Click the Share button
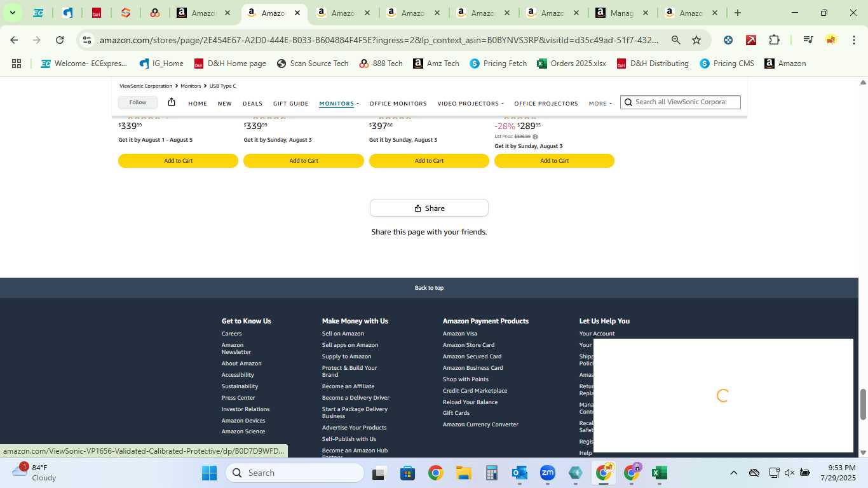868x488 pixels. (429, 208)
